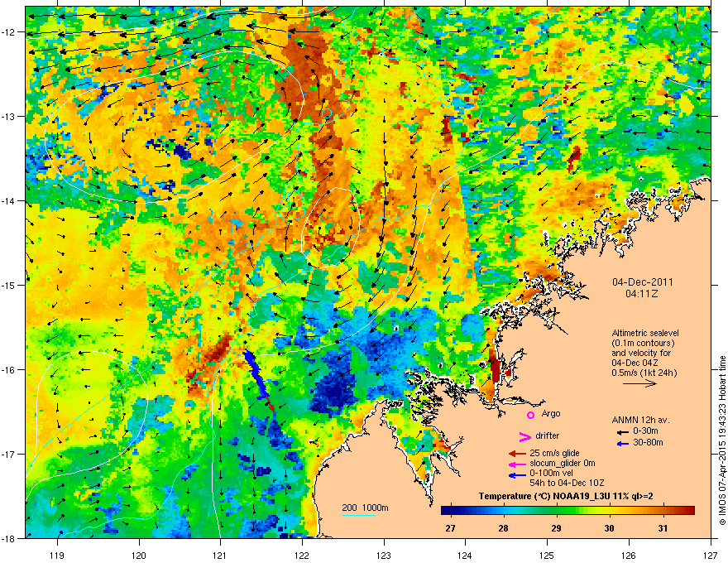This screenshot has width=728, height=563.
Task: Click the 'Temperature (°C) NOAA19_L3U 11% ql>=2' title
Action: pos(566,497)
